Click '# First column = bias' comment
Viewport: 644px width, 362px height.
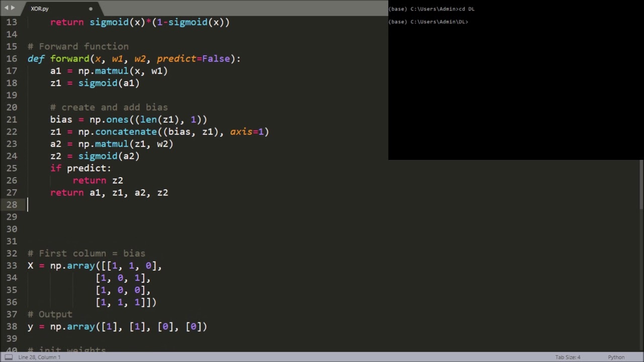click(86, 253)
